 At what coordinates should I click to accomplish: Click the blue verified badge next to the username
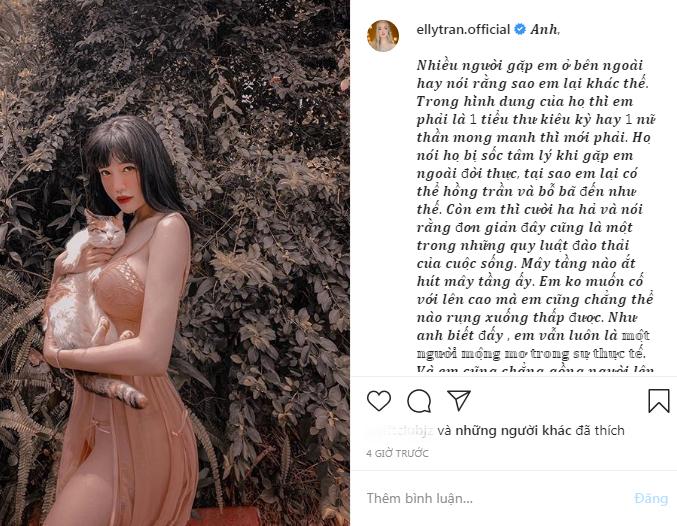point(520,29)
